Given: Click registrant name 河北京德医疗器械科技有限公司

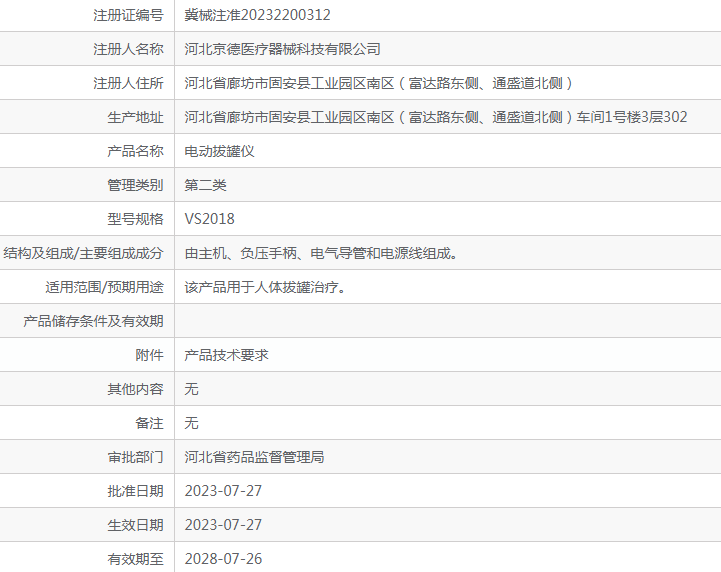Looking at the screenshot, I should tap(282, 49).
